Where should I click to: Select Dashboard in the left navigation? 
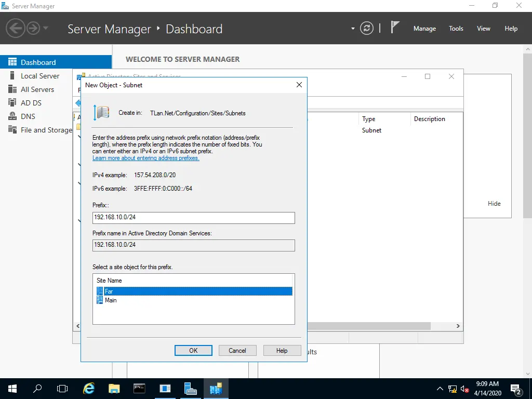(56, 62)
